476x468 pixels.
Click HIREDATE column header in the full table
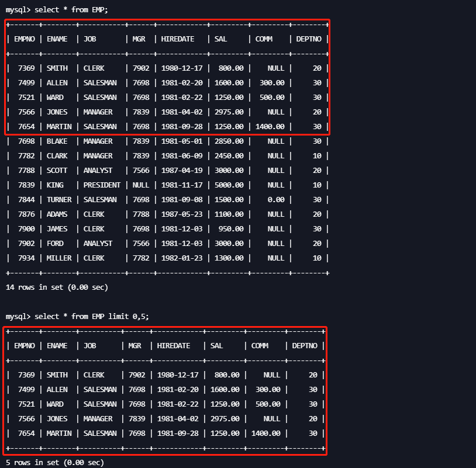[178, 39]
